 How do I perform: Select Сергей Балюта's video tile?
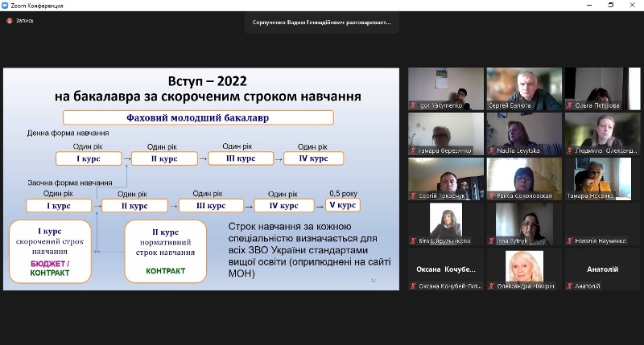tap(524, 89)
